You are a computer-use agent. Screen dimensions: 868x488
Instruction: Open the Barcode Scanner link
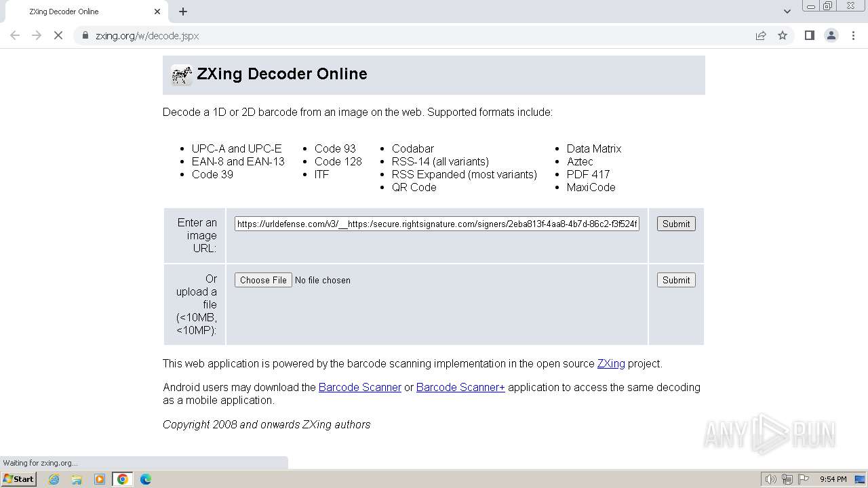point(360,387)
